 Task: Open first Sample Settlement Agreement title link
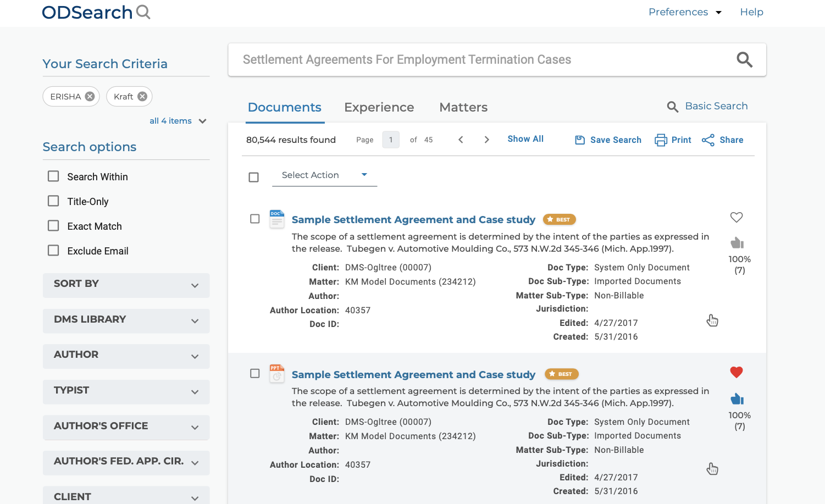tap(413, 219)
